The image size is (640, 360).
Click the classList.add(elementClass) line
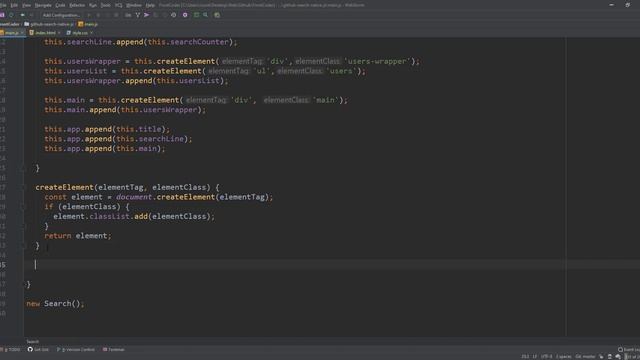(134, 217)
